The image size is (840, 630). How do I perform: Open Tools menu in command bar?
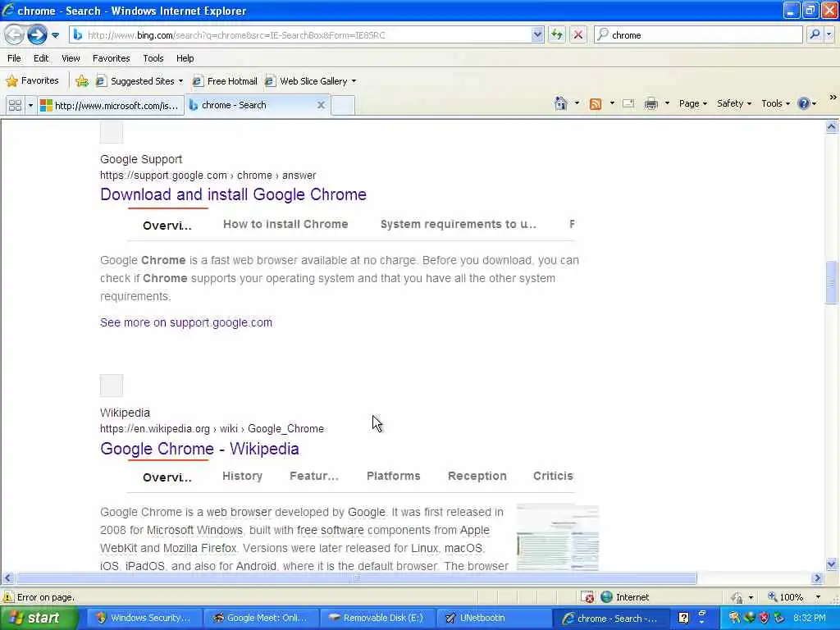[776, 103]
